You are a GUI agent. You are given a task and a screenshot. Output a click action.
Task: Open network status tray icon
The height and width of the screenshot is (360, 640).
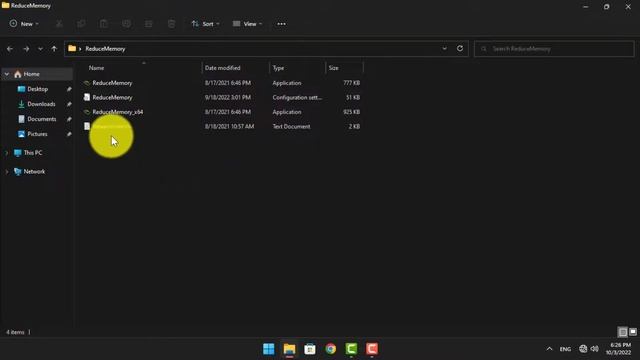(x=583, y=349)
